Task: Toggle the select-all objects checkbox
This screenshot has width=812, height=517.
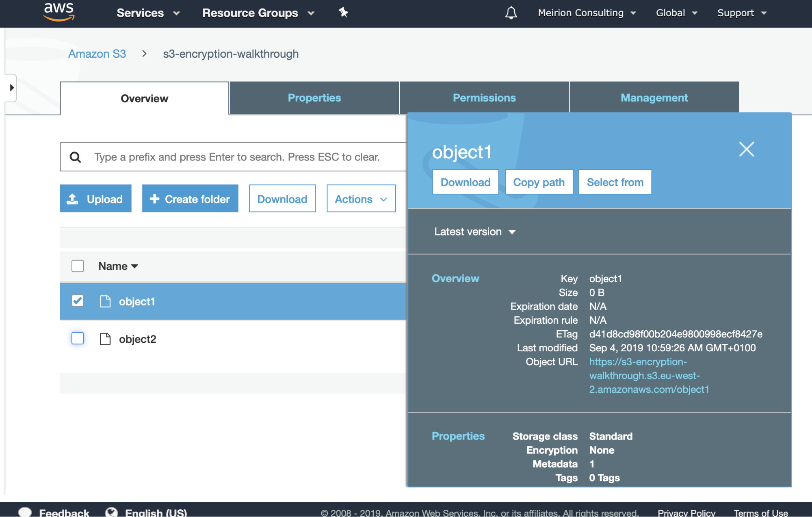Action: point(78,266)
